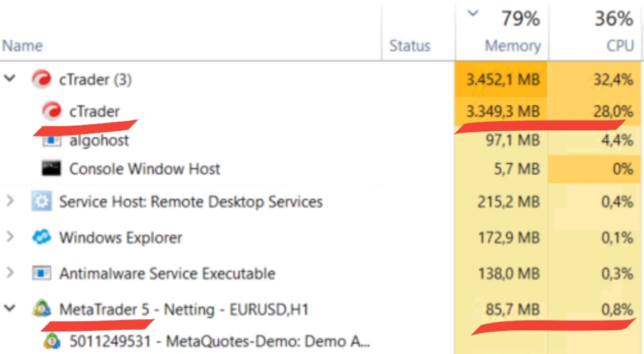The image size is (644, 354).
Task: Select the Windows Explorer icon
Action: coord(42,237)
